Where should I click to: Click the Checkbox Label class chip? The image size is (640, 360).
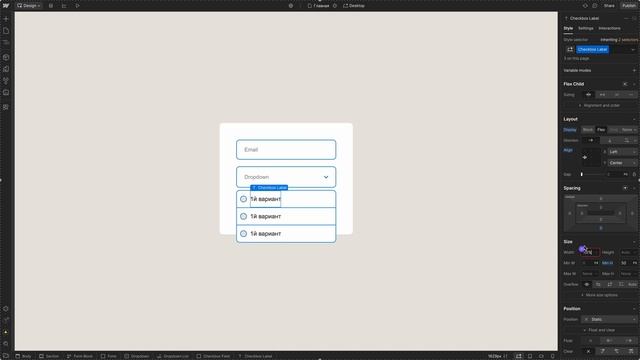click(592, 49)
